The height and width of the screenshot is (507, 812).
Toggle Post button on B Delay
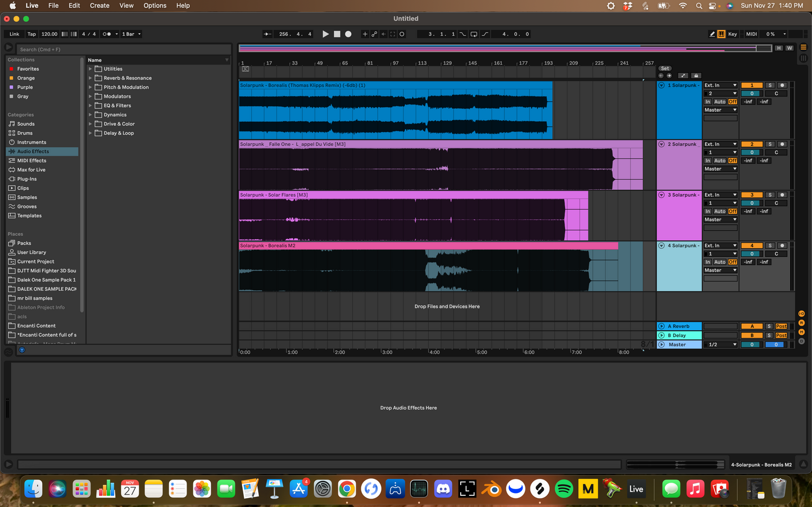pyautogui.click(x=781, y=335)
